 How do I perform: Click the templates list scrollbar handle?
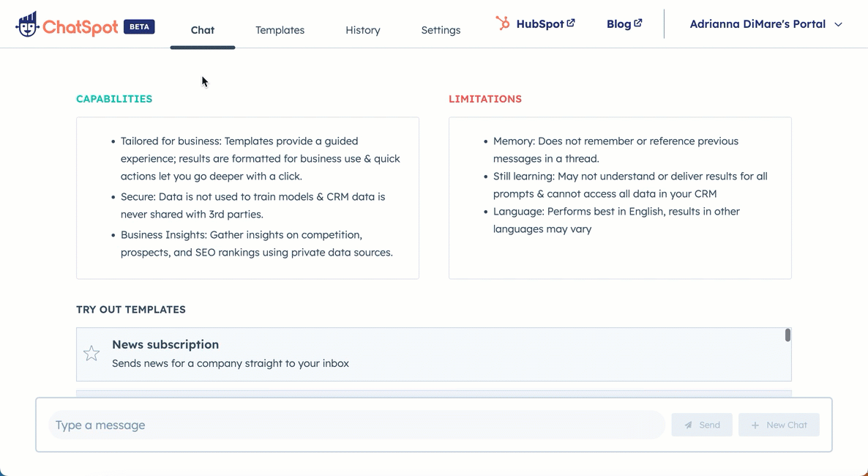[x=787, y=335]
